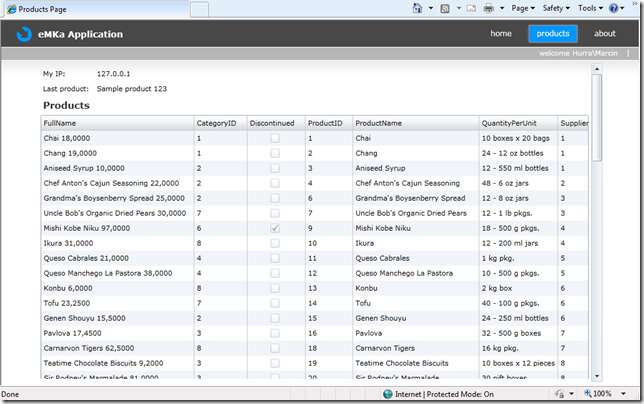Open the about navigation link

point(605,34)
